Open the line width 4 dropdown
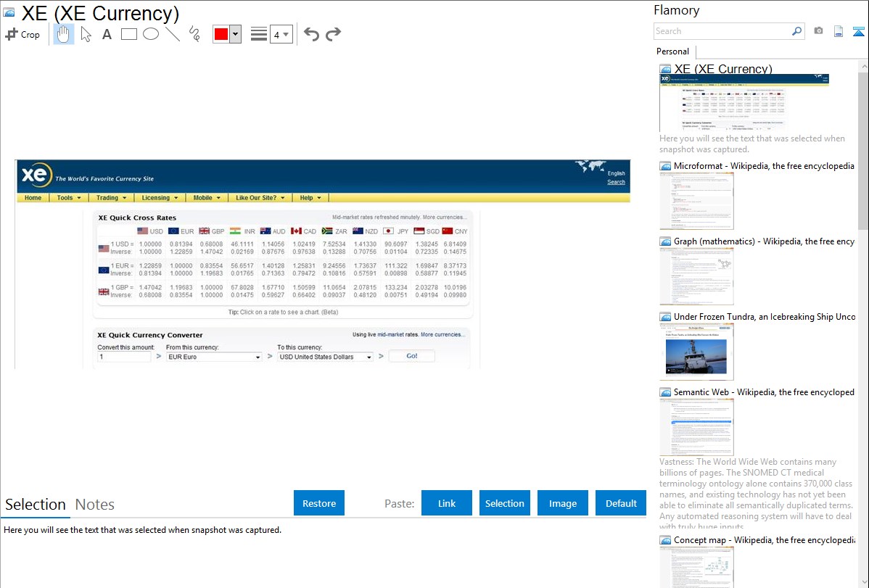Image resolution: width=869 pixels, height=588 pixels. coord(281,34)
